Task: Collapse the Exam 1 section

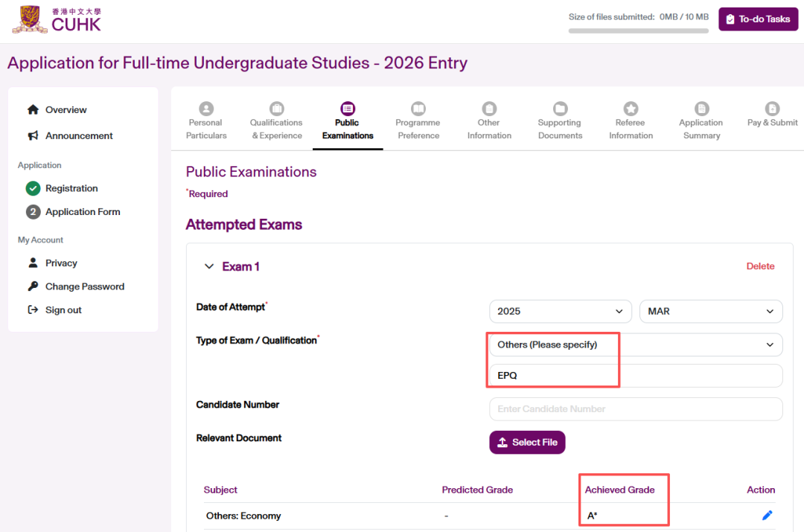Action: click(x=209, y=266)
